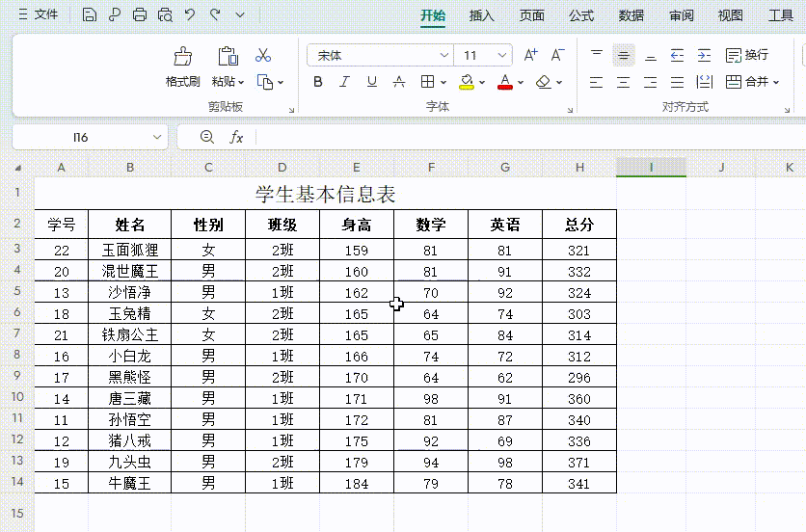Viewport: 806px width, 532px height.
Task: Click the 粘贴 paste button
Action: pyautogui.click(x=228, y=66)
